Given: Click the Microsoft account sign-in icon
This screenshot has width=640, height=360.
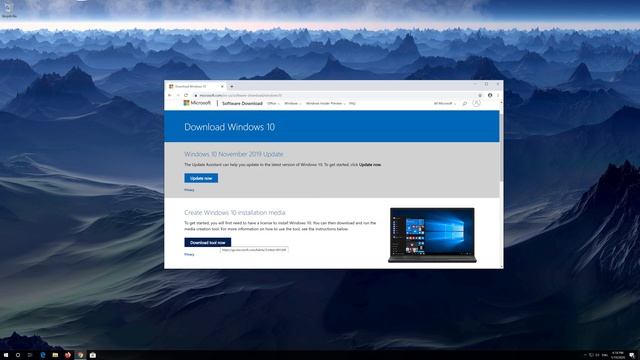Looking at the screenshot, I should coord(476,103).
